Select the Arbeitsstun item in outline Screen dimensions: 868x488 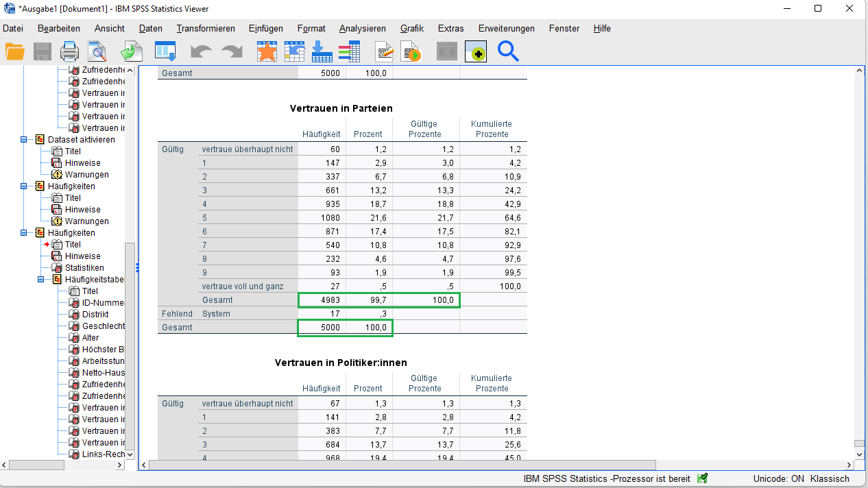103,361
